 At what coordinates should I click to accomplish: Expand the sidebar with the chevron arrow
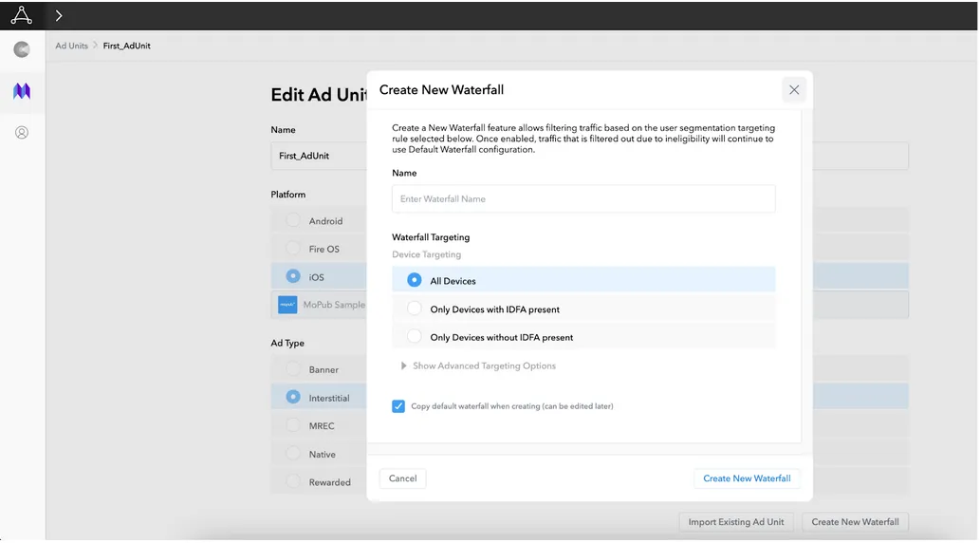click(59, 15)
